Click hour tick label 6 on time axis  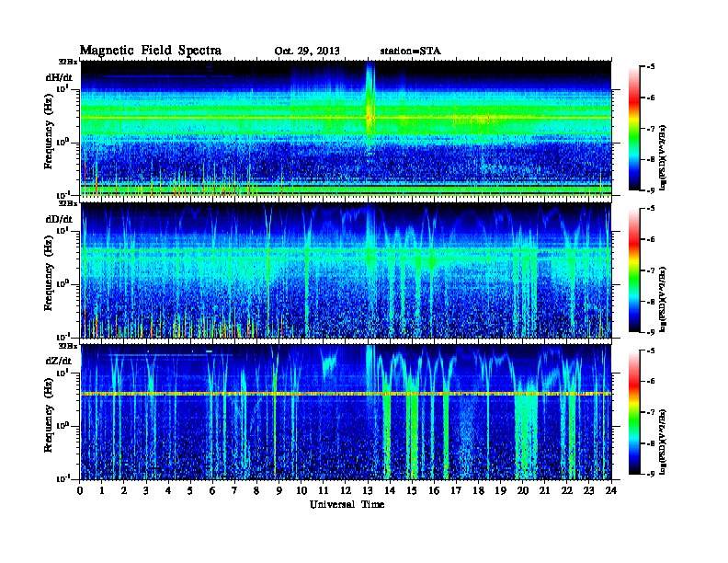click(x=212, y=490)
